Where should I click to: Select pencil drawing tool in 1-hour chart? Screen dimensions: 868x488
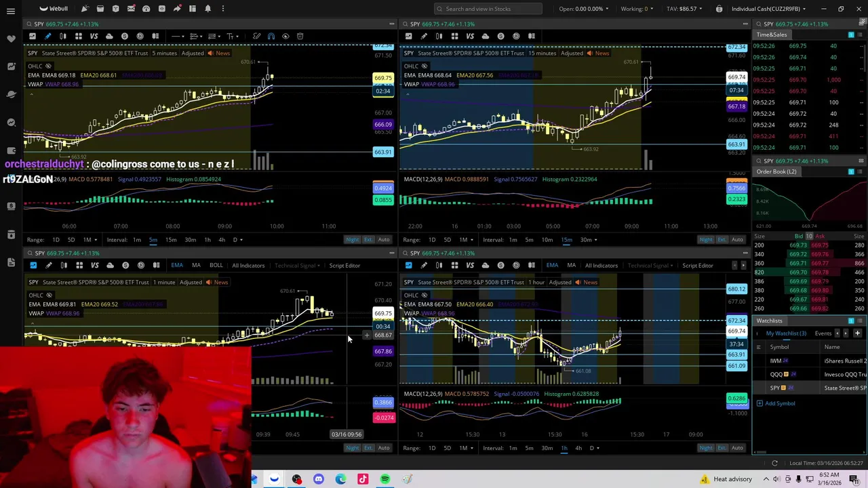coord(424,265)
